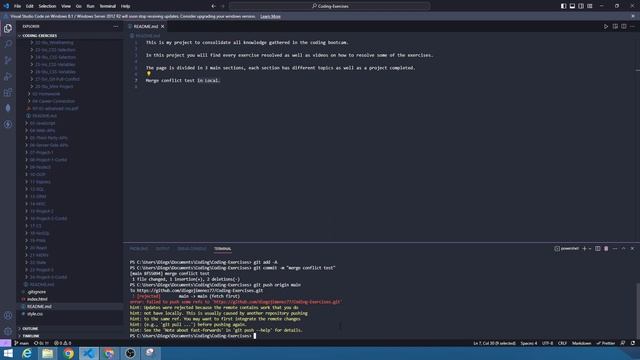
Task: Open the editor More Actions ellipsis
Action: (632, 27)
